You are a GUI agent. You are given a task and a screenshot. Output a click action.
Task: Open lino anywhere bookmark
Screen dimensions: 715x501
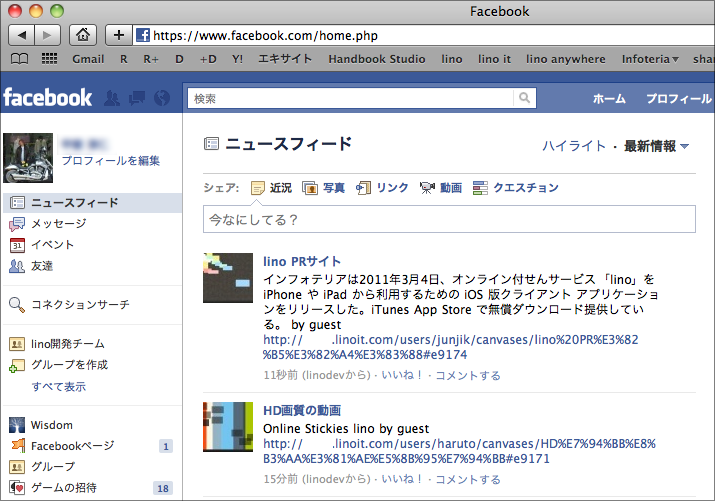tap(565, 59)
